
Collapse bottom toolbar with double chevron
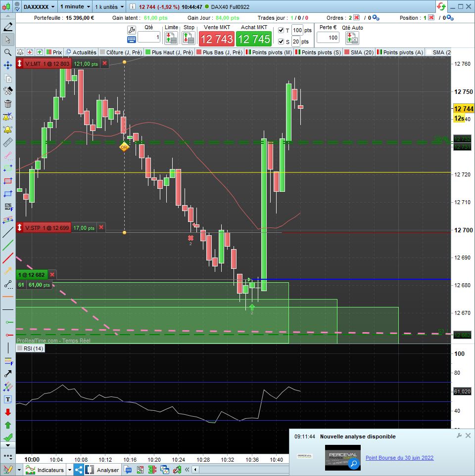[x=187, y=470]
